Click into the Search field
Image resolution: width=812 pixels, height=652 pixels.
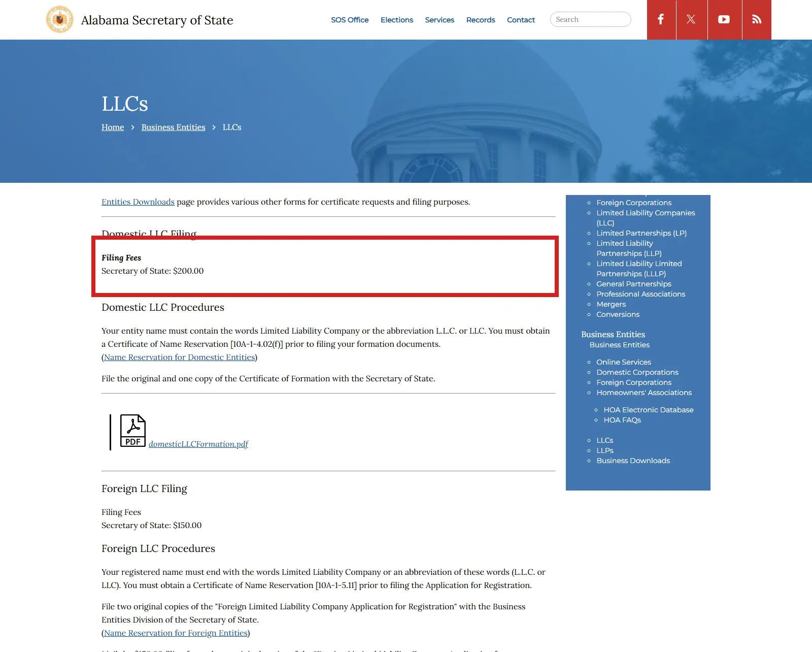pyautogui.click(x=590, y=19)
